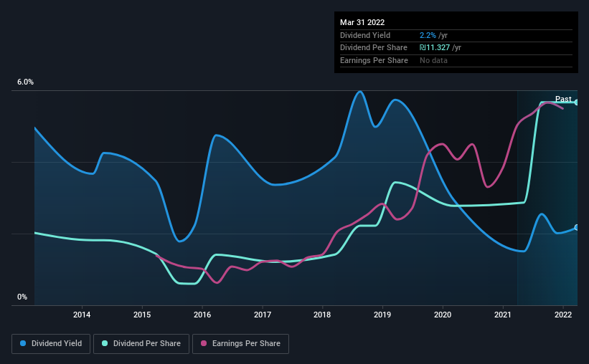Click the Past label on chart

coord(563,99)
